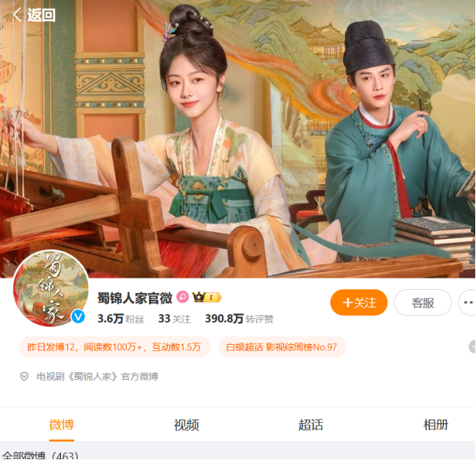Image resolution: width=476 pixels, height=460 pixels.
Task: Select the 微博 tab
Action: click(x=62, y=425)
